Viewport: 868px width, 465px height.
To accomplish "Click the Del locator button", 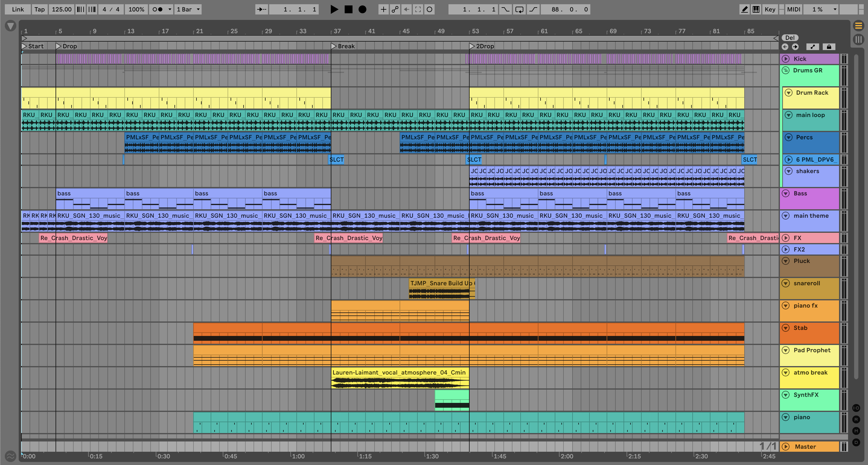I will pos(790,38).
